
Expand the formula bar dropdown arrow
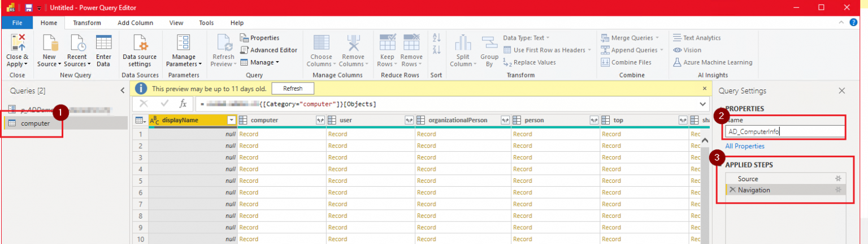pyautogui.click(x=704, y=104)
